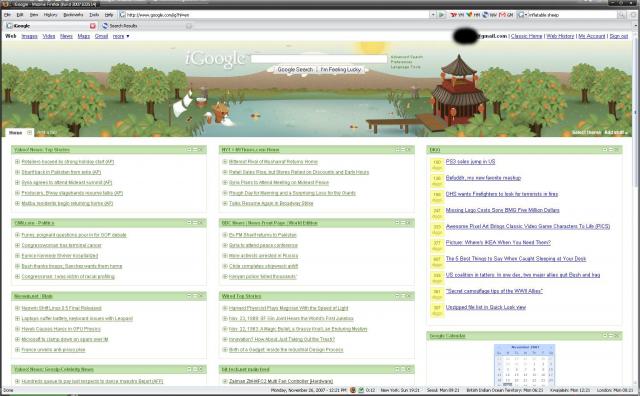Viewport: 640px width, 396px height.
Task: Minimize the Google Calendar gadget
Action: 611,336
